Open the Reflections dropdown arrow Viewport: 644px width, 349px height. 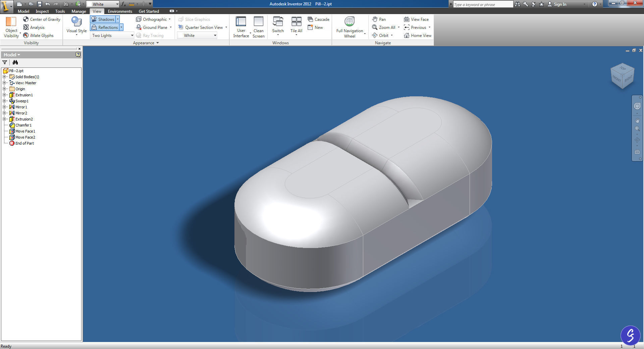[121, 28]
